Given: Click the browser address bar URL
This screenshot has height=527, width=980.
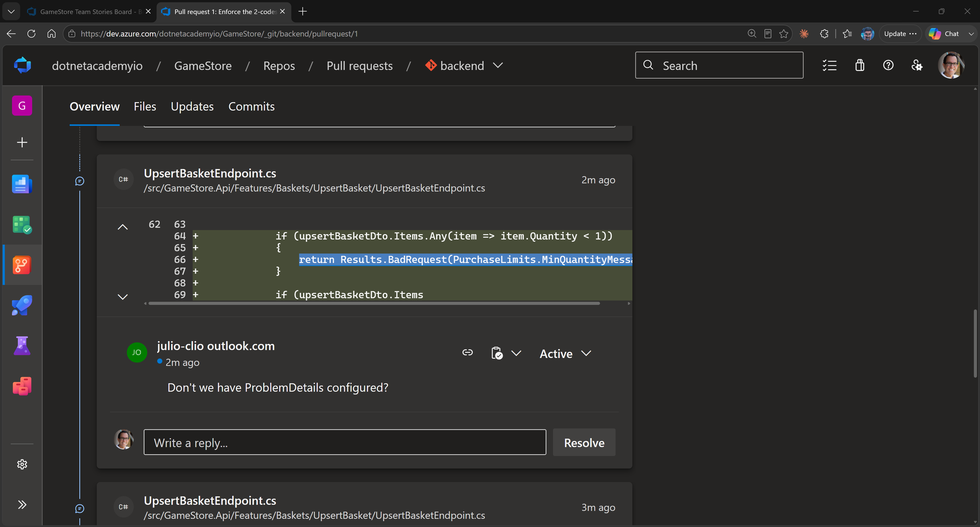Looking at the screenshot, I should (x=219, y=34).
